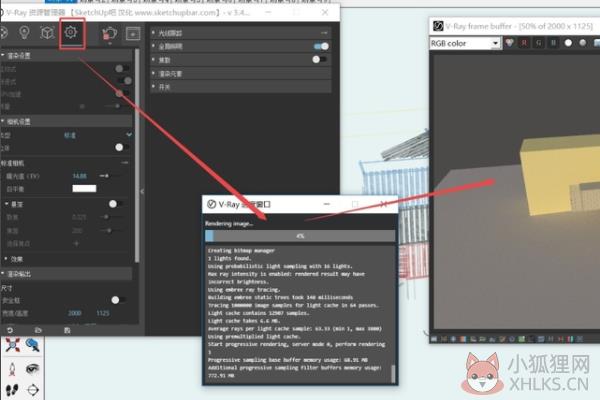Viewport: 600px width, 400px height.
Task: Click pick focus point crosshair icon
Action: pos(76,243)
